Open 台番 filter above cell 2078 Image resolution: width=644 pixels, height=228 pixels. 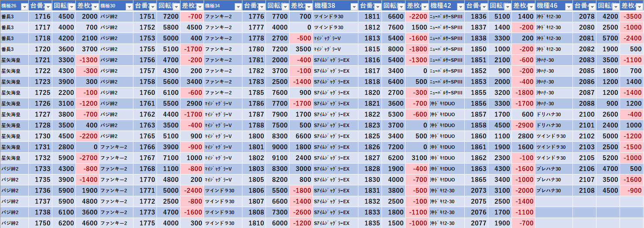pyautogui.click(x=592, y=7)
